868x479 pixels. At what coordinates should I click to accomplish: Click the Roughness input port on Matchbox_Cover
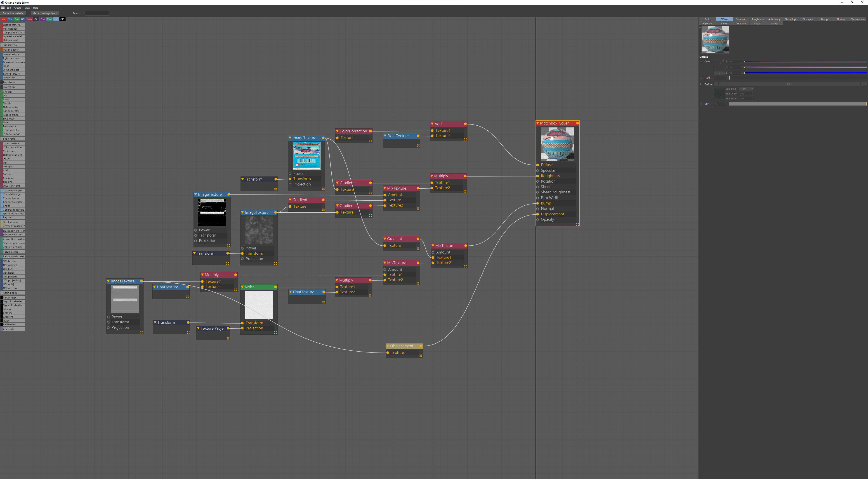click(538, 176)
